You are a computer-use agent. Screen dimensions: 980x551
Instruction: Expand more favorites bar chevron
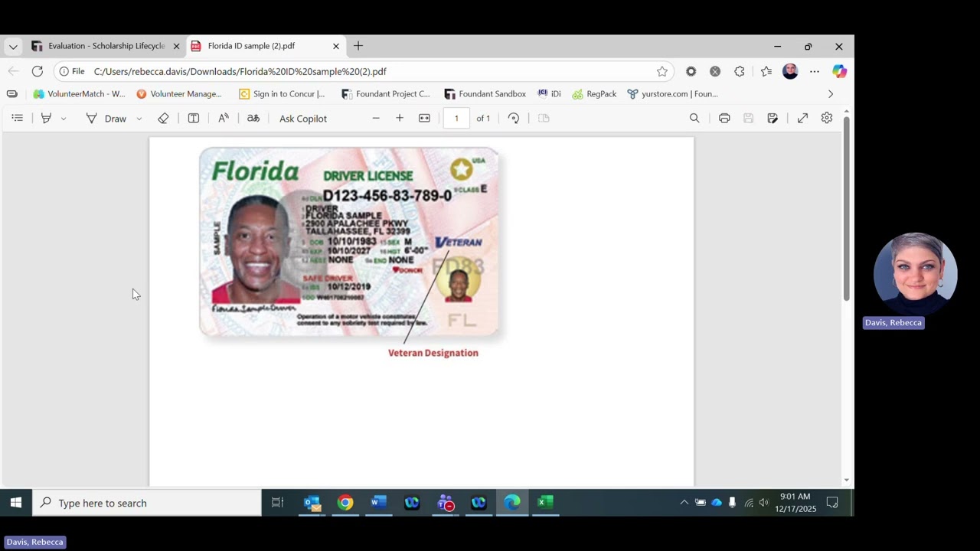coord(831,94)
